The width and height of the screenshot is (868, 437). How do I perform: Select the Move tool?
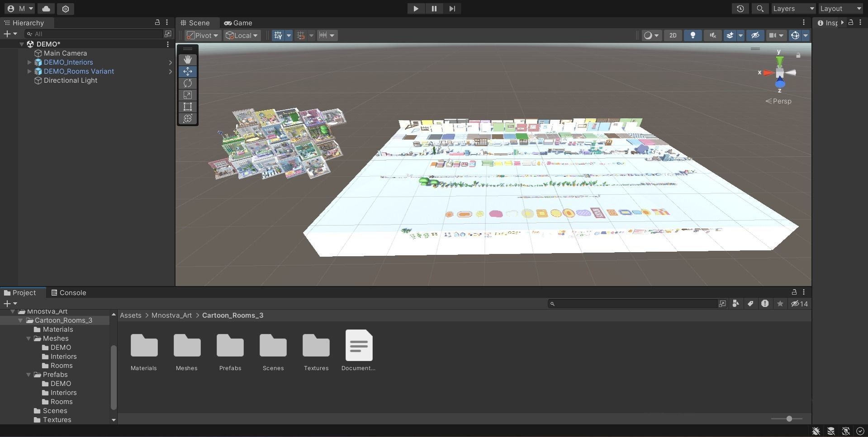188,71
